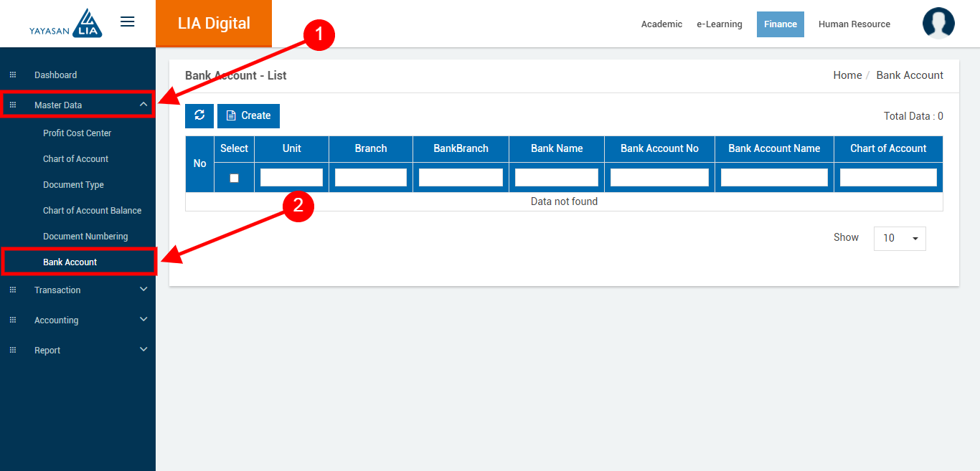Click the Bank Account No filter field
This screenshot has height=471, width=980.
[x=659, y=178]
